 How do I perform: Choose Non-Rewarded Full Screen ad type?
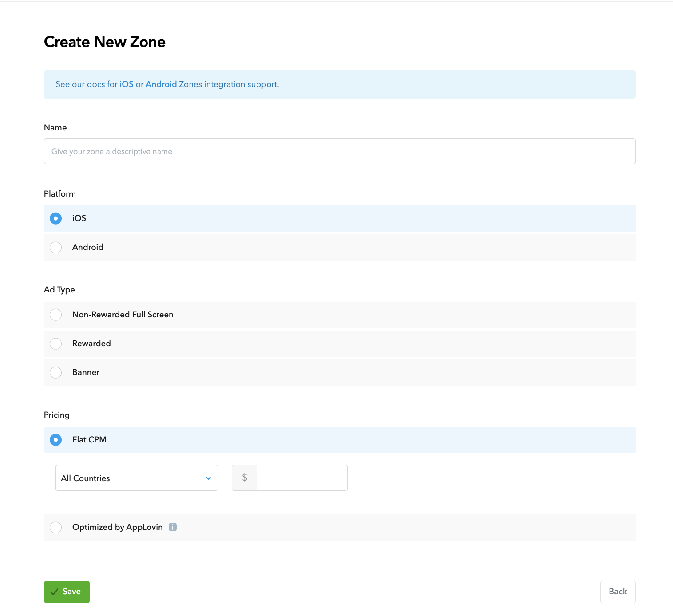[56, 315]
